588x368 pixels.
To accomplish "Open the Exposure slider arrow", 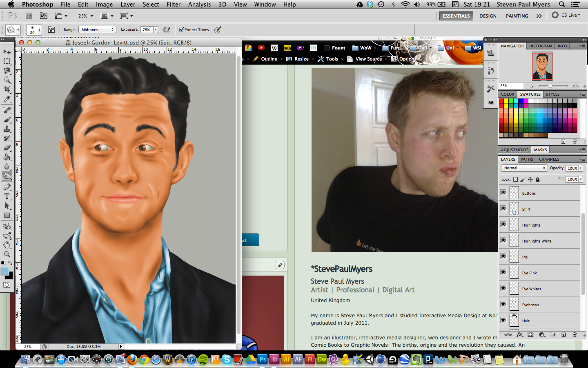I will [x=156, y=29].
